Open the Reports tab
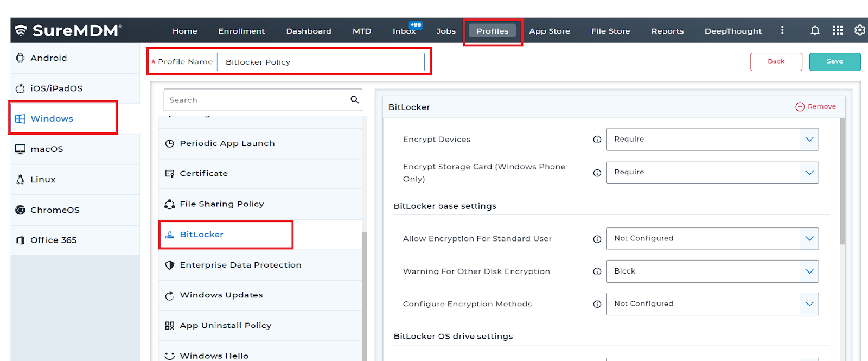This screenshot has height=361, width=868. (667, 31)
